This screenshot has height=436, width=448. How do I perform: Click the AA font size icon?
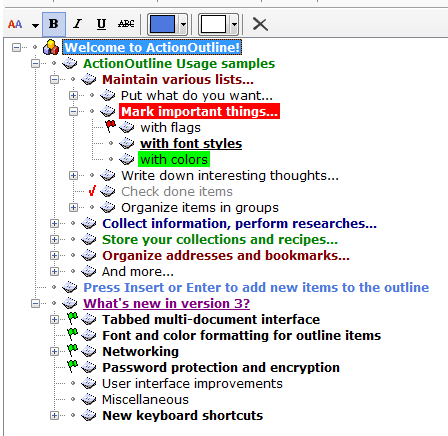[x=15, y=24]
